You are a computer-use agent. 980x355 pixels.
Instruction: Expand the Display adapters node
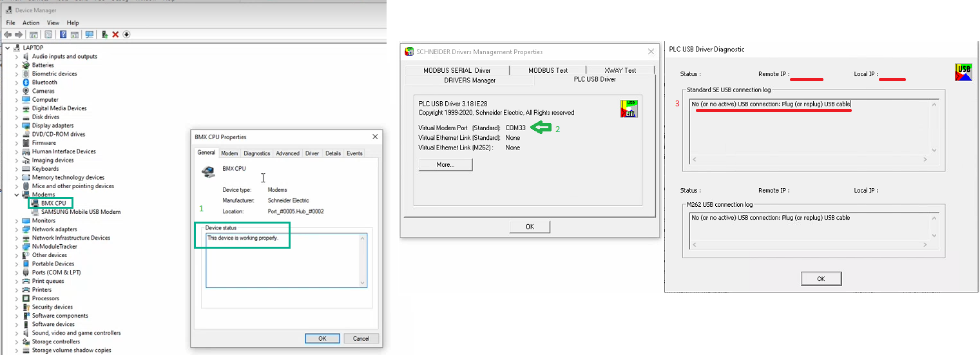click(x=17, y=126)
